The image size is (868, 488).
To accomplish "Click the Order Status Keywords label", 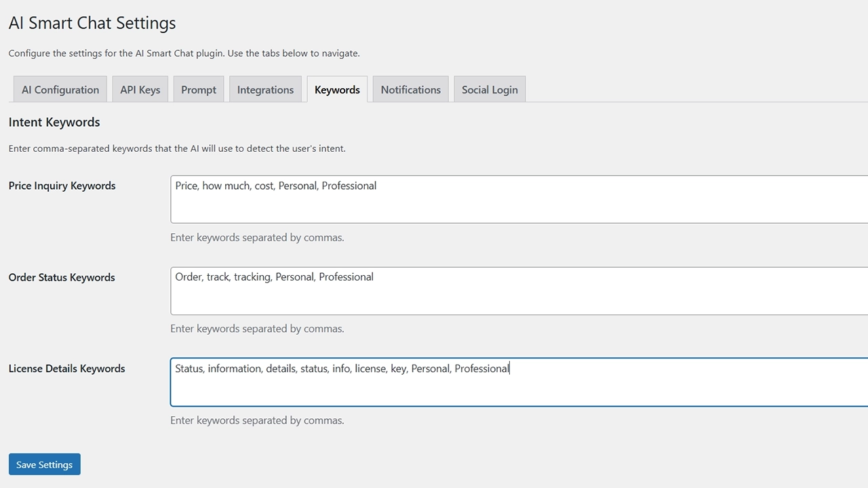I will click(x=62, y=277).
